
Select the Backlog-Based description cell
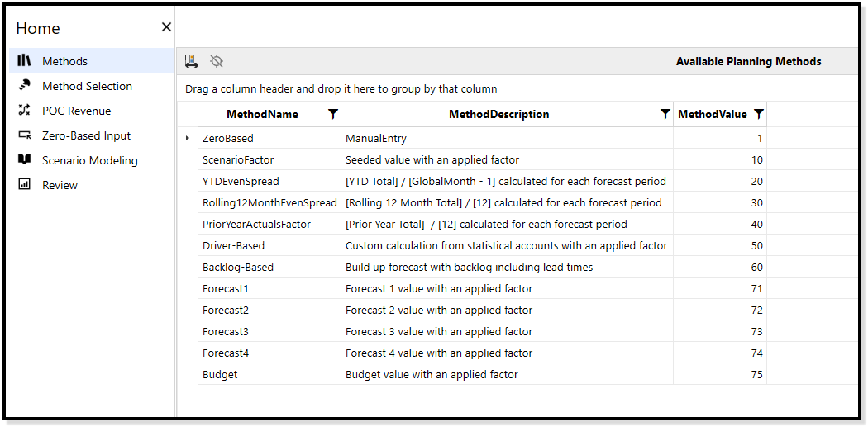(469, 267)
